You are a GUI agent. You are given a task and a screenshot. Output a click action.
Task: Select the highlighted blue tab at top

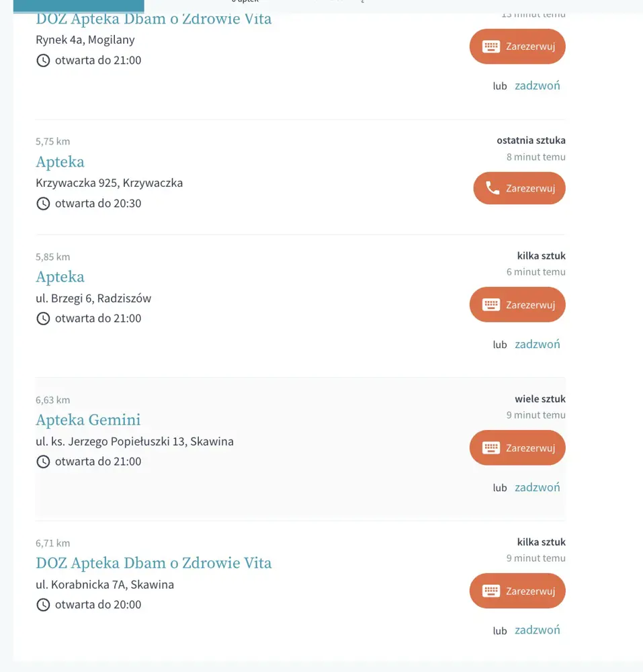(79, 7)
